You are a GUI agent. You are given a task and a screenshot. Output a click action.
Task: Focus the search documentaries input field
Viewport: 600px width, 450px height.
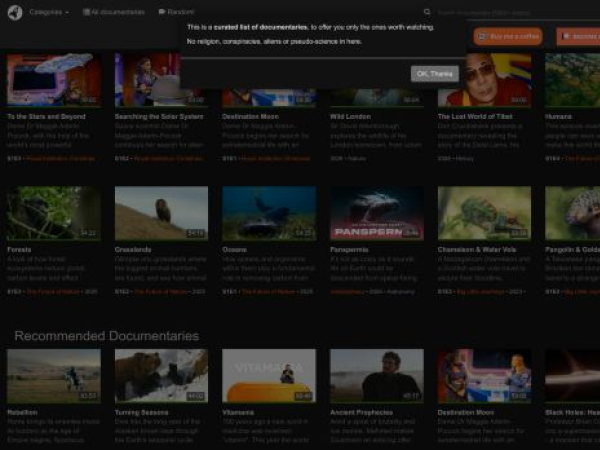[517, 13]
